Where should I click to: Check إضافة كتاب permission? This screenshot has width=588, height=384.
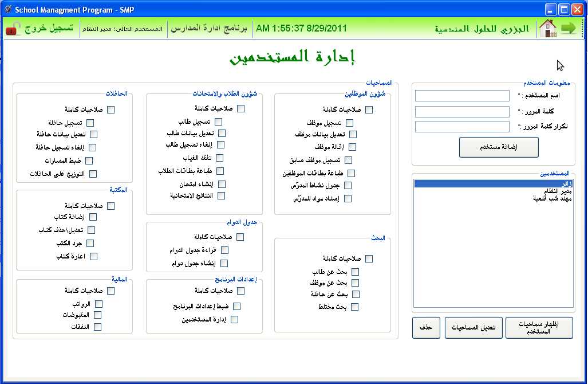(93, 217)
